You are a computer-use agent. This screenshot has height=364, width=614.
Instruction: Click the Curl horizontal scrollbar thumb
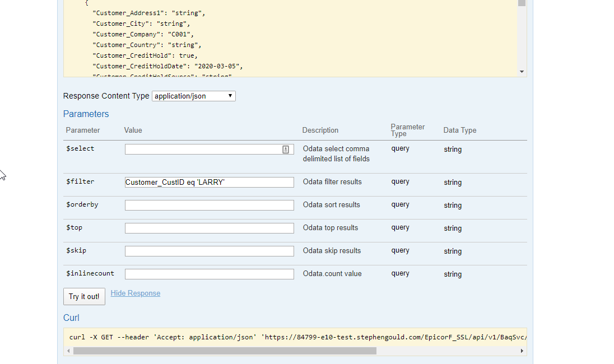225,351
